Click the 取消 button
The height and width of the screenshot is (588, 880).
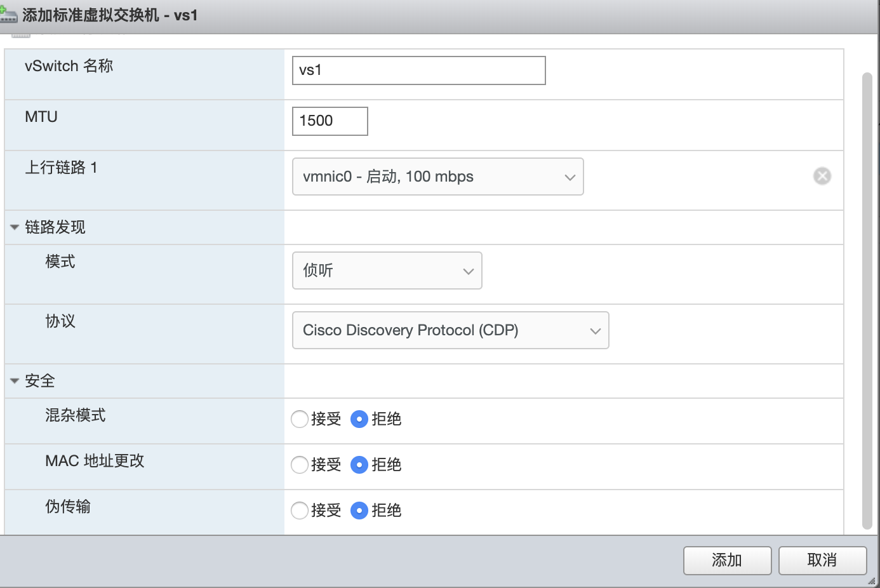coord(823,561)
